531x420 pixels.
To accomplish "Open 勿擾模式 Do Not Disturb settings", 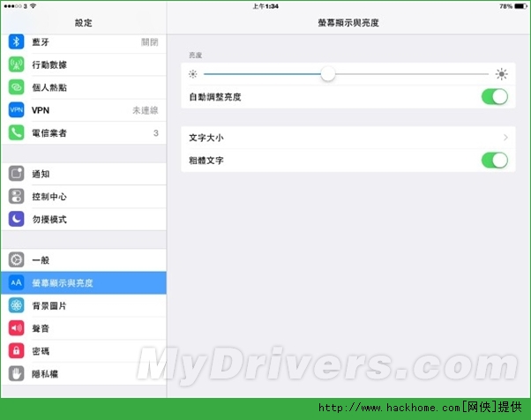I will coord(84,219).
